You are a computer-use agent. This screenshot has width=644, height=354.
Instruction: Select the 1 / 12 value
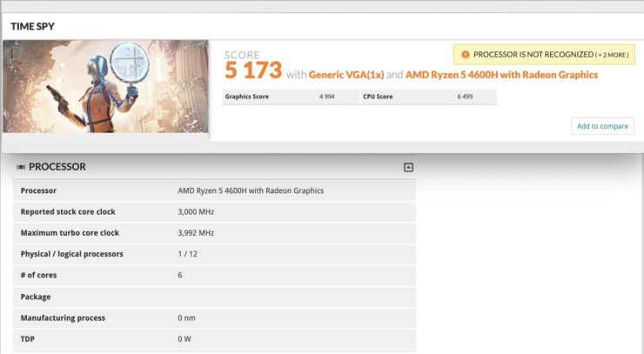[188, 254]
